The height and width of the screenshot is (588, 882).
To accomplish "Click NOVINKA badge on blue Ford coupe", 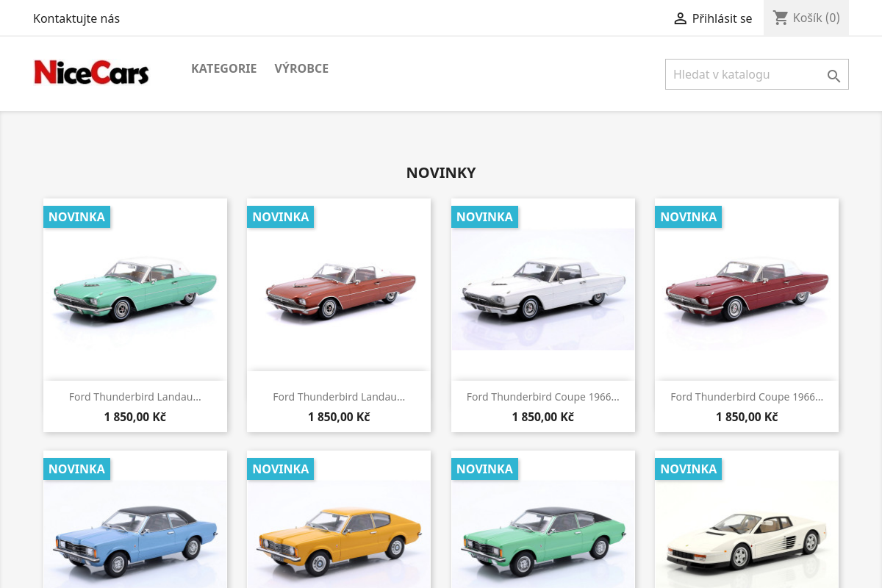I will [76, 469].
